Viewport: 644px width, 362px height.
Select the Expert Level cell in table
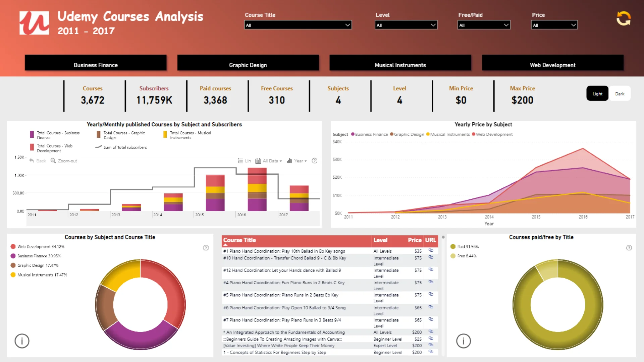tap(385, 346)
